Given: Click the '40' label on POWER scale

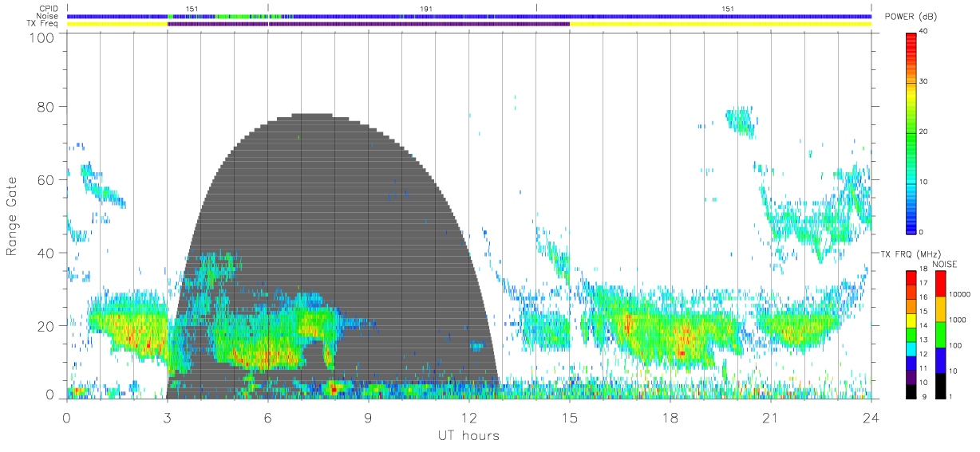Looking at the screenshot, I should point(924,31).
